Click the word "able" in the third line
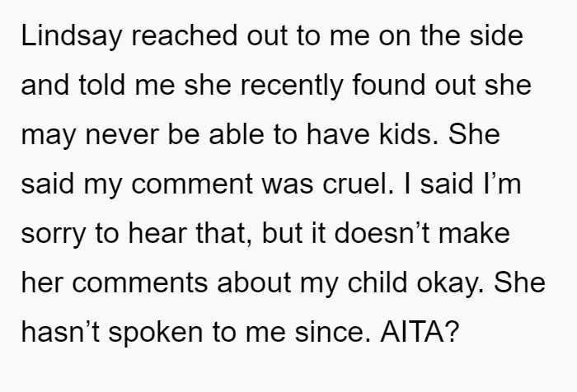 [x=237, y=134]
